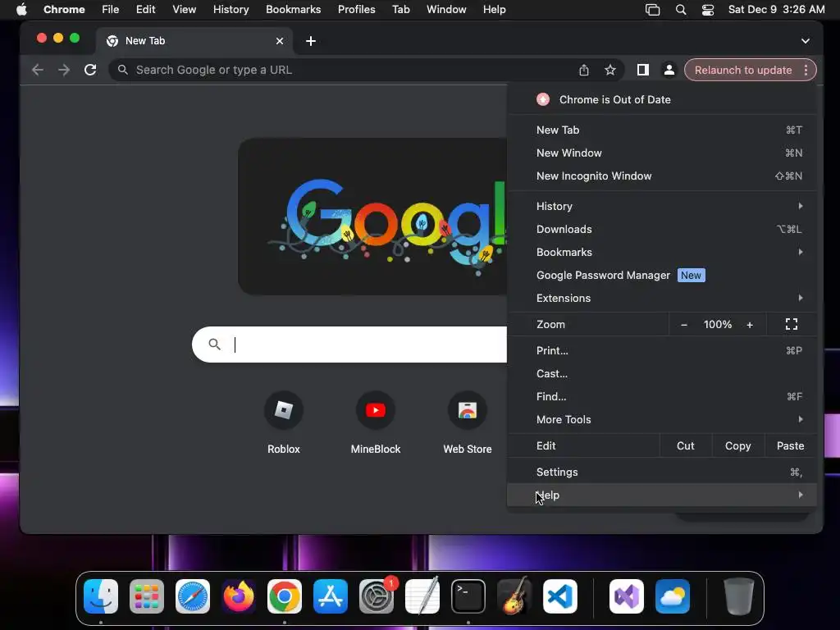Click the Copy button in Edit row

coord(737,445)
